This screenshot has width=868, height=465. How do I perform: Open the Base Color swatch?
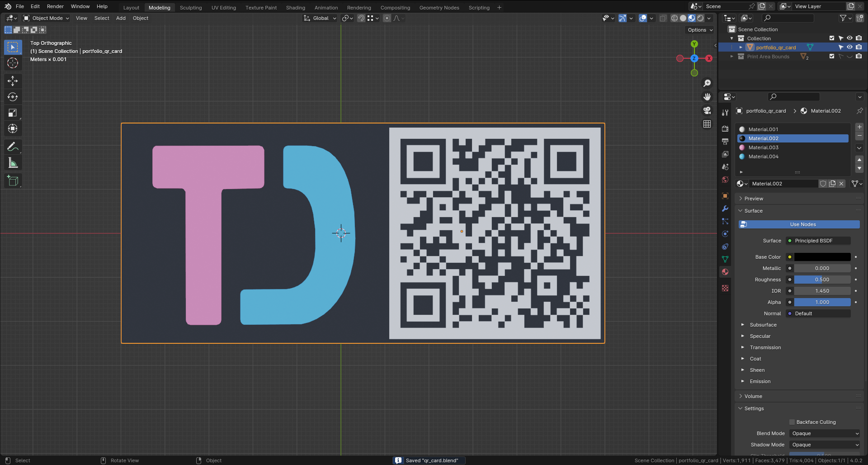[822, 256]
